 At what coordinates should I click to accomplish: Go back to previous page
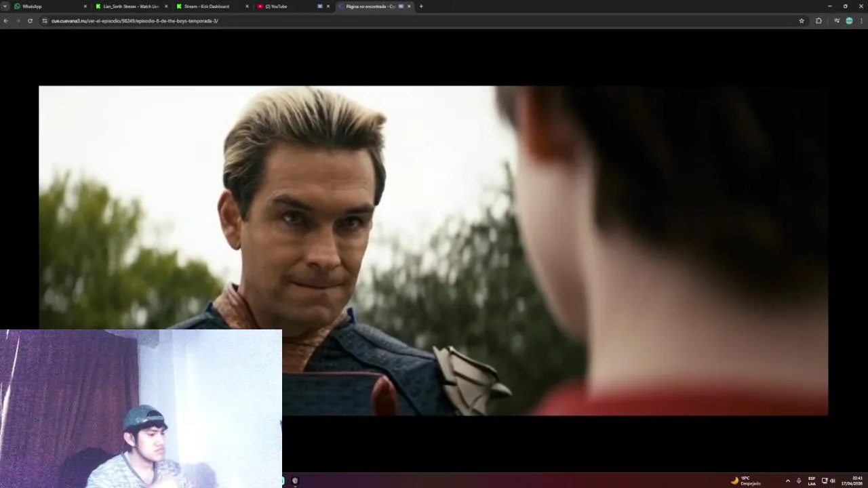pyautogui.click(x=6, y=21)
